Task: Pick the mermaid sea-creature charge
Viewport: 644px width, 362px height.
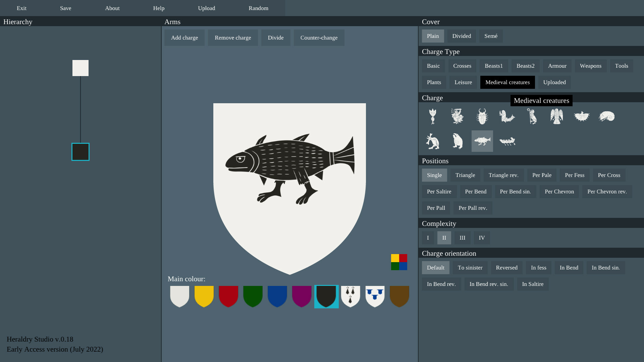Action: pos(506,116)
